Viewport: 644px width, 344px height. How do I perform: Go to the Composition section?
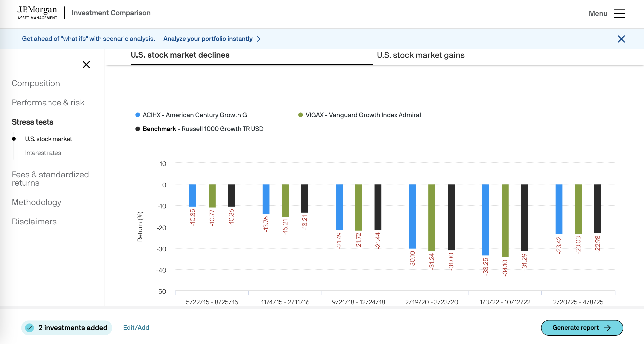tap(36, 83)
